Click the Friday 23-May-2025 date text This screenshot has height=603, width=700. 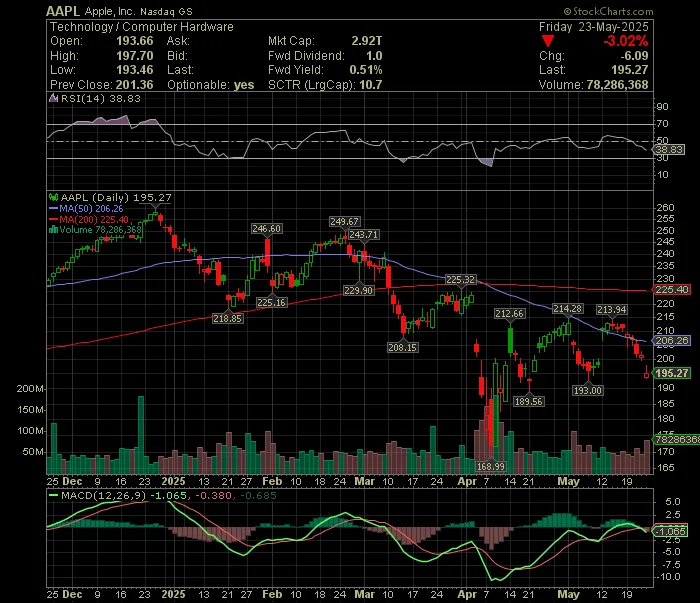pos(593,27)
